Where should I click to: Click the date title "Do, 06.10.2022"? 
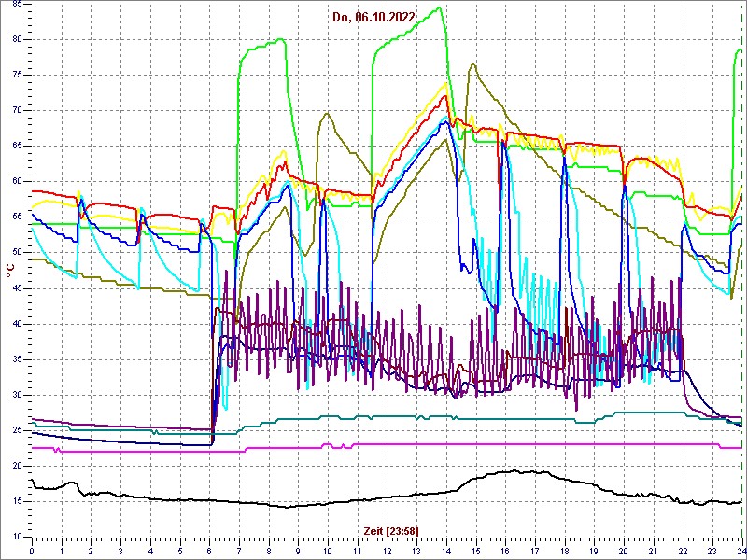[x=373, y=18]
